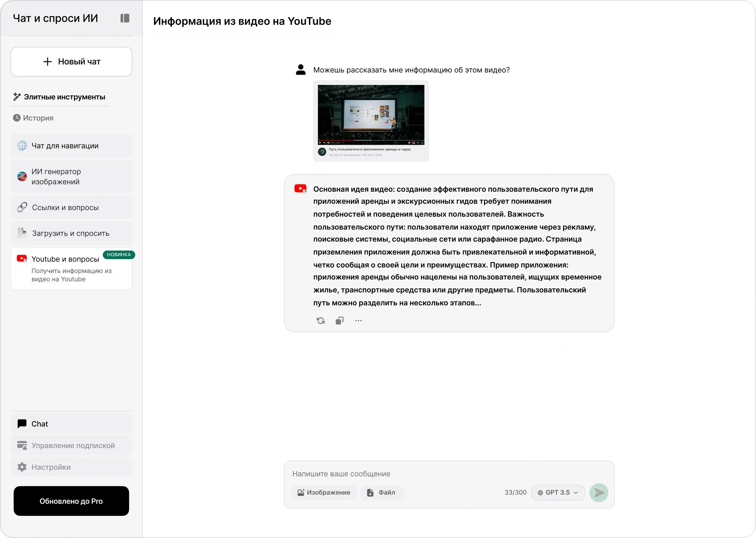Click the Обновлено до Pro button
Viewport: 756px width, 538px height.
pos(71,501)
